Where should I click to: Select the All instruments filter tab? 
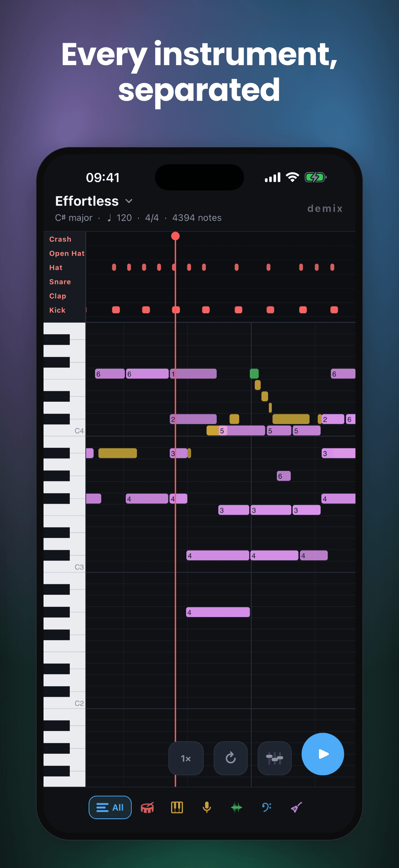pyautogui.click(x=110, y=807)
